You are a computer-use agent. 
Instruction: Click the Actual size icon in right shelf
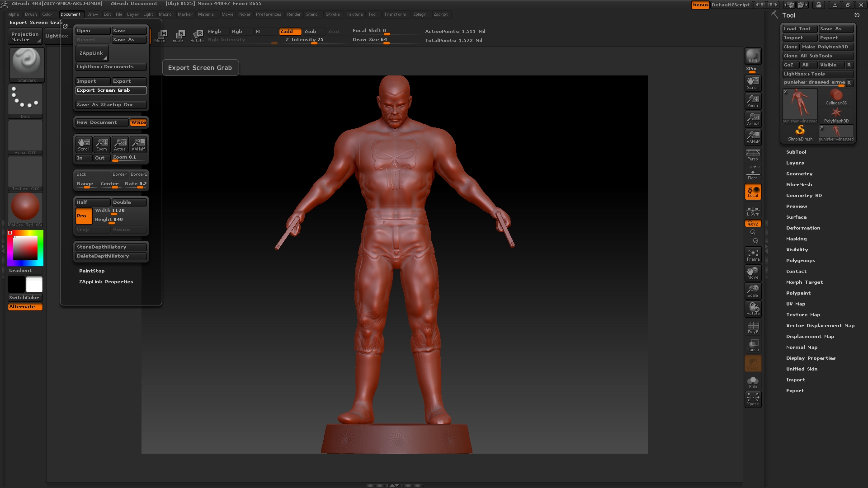tap(753, 119)
